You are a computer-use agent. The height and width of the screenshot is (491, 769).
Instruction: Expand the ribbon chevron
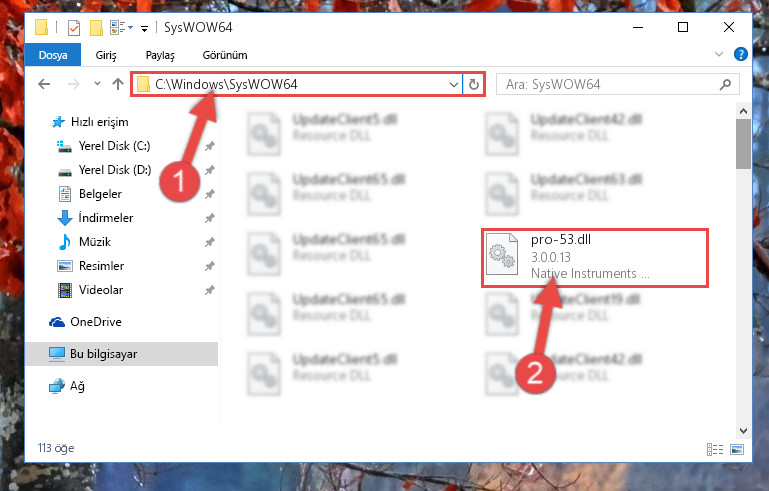tap(718, 54)
